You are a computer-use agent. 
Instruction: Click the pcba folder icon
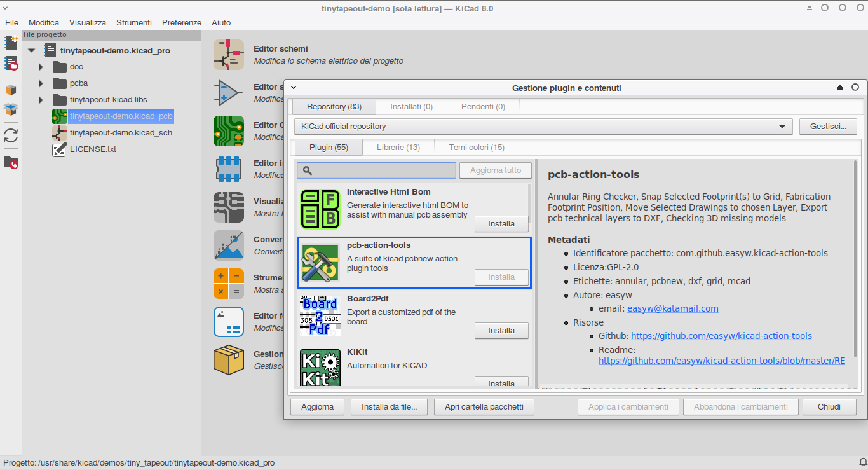click(60, 83)
